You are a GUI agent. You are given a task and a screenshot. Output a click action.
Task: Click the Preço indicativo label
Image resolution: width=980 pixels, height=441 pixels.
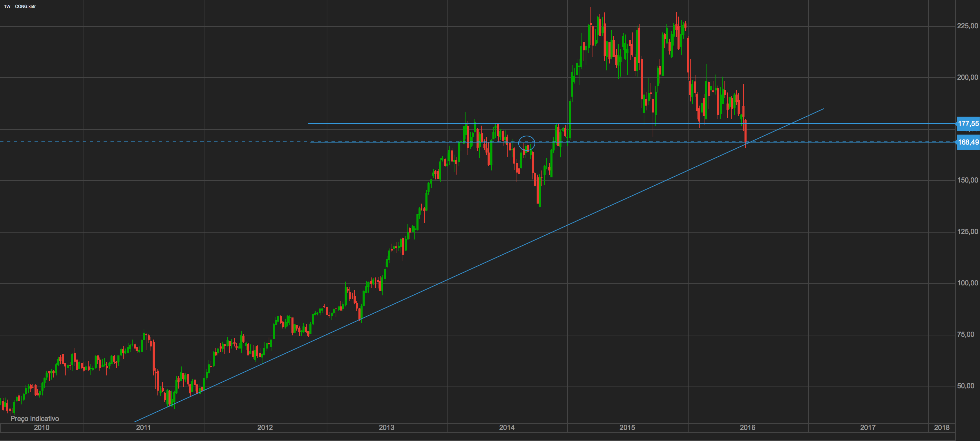[x=35, y=419]
